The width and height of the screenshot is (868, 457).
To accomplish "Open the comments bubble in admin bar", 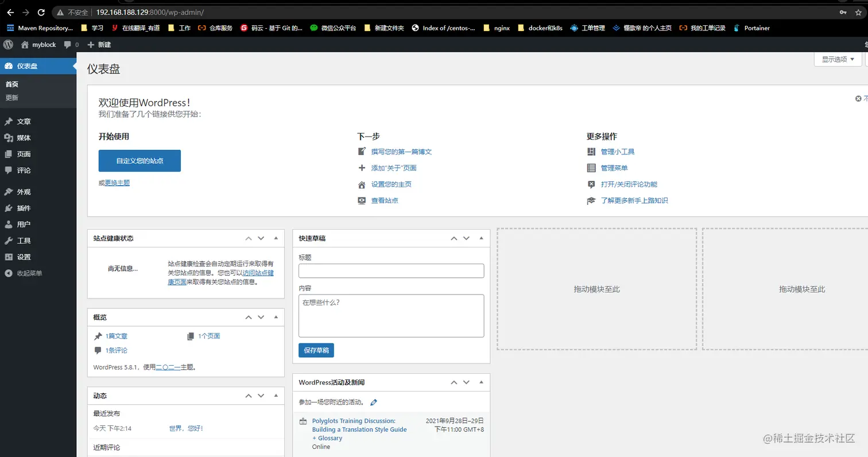I will tap(71, 44).
